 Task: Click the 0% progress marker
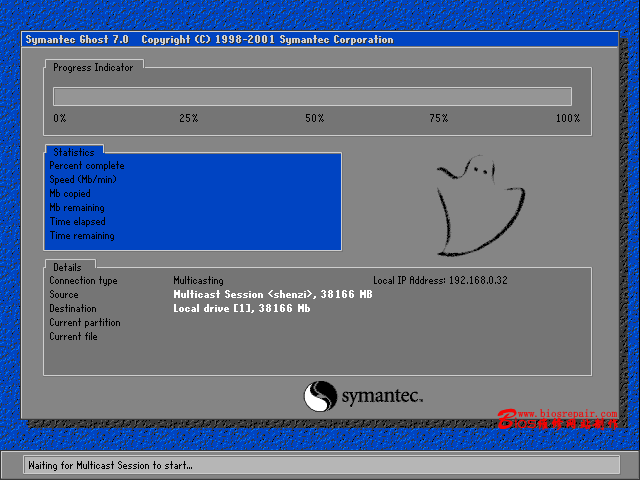(x=60, y=118)
